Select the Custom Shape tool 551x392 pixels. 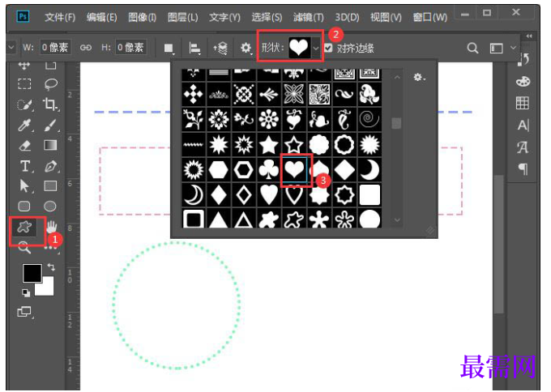pyautogui.click(x=24, y=227)
